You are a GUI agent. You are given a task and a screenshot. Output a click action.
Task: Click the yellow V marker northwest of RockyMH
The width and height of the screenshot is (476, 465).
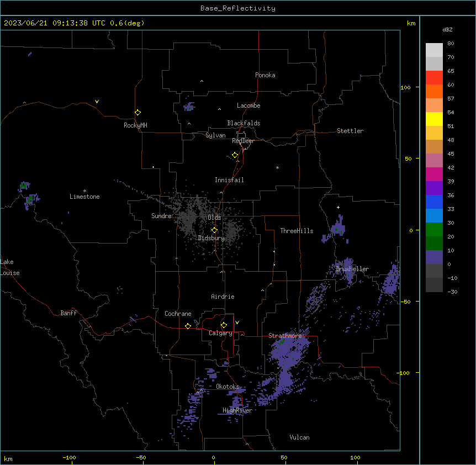pyautogui.click(x=97, y=102)
